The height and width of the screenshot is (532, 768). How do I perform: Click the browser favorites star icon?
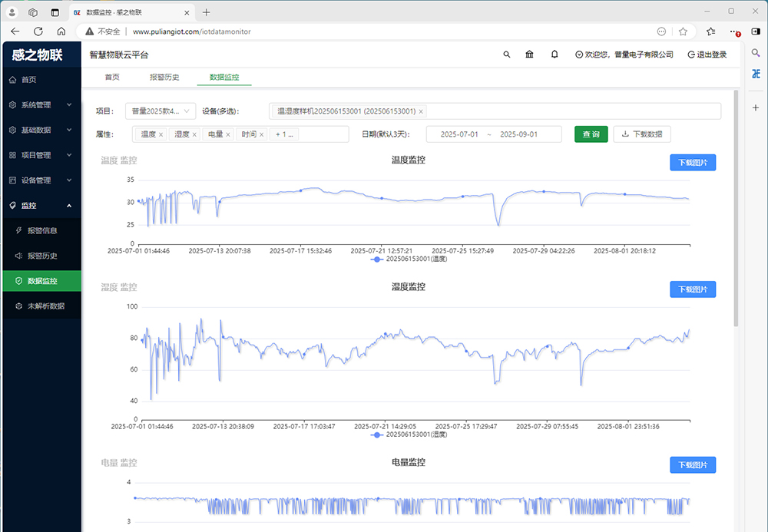pyautogui.click(x=683, y=31)
